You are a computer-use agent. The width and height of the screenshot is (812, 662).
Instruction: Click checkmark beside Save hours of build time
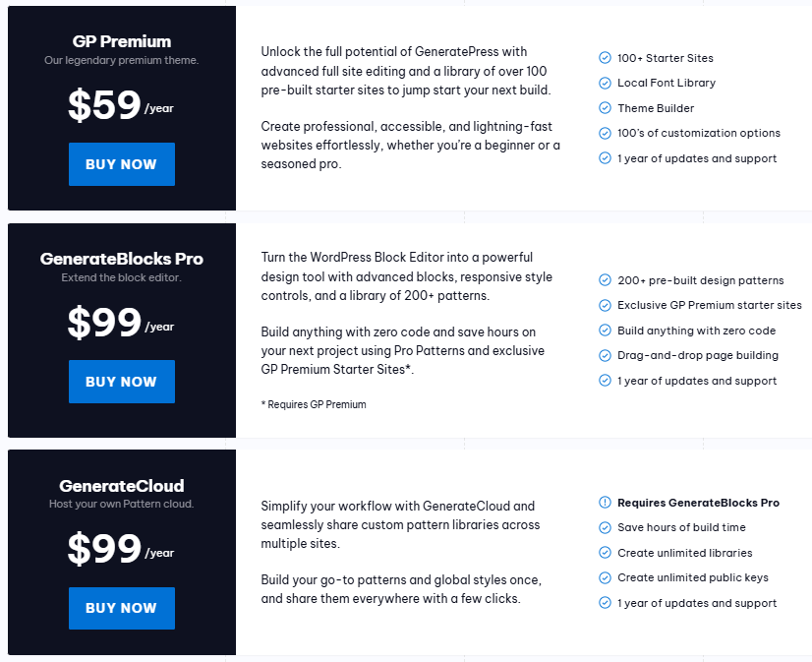(x=605, y=528)
